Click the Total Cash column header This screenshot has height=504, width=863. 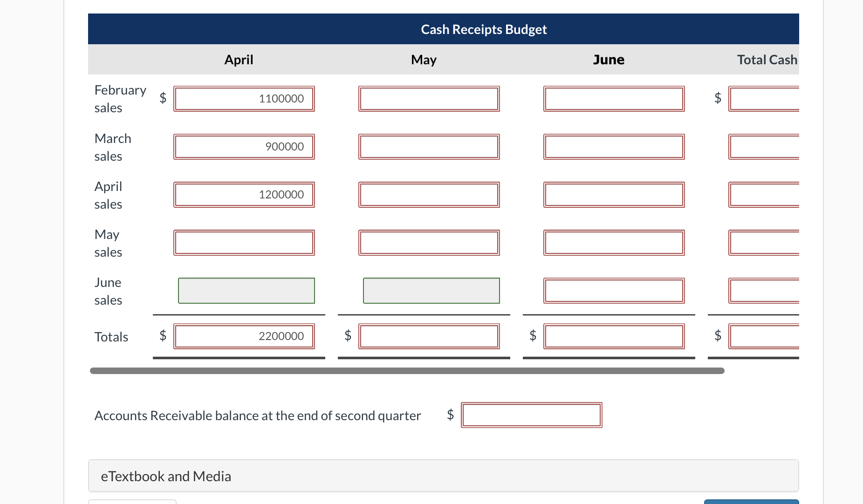tap(767, 60)
